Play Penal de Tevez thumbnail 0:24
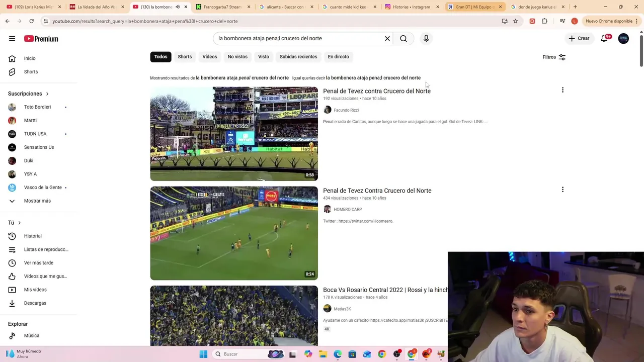This screenshot has height=362, width=644. (234, 233)
